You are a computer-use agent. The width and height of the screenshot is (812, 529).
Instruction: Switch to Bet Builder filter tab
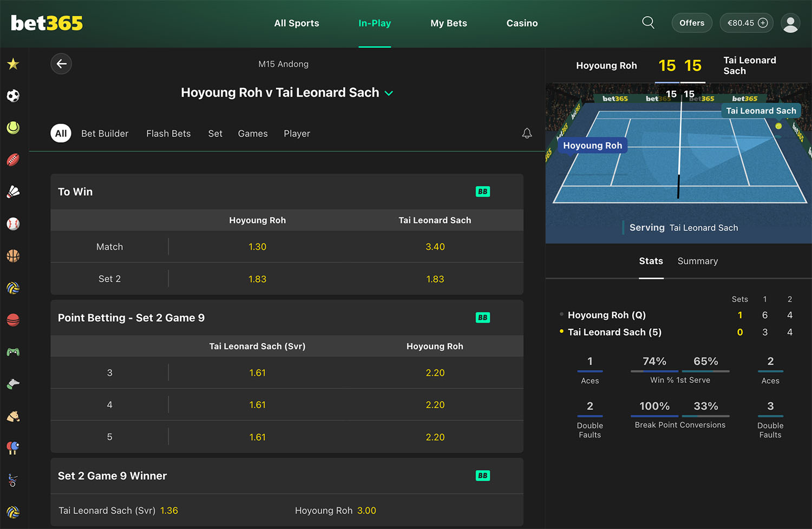[105, 134]
